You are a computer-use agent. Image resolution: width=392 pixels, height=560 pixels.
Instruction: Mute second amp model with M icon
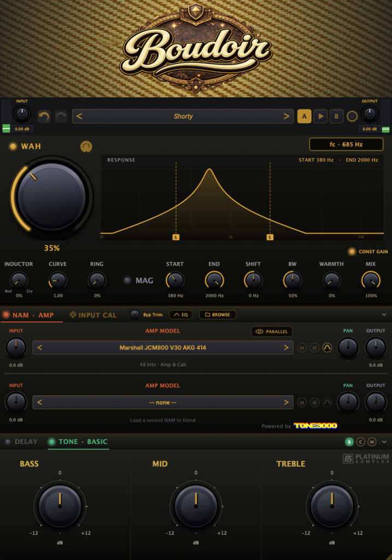[302, 402]
